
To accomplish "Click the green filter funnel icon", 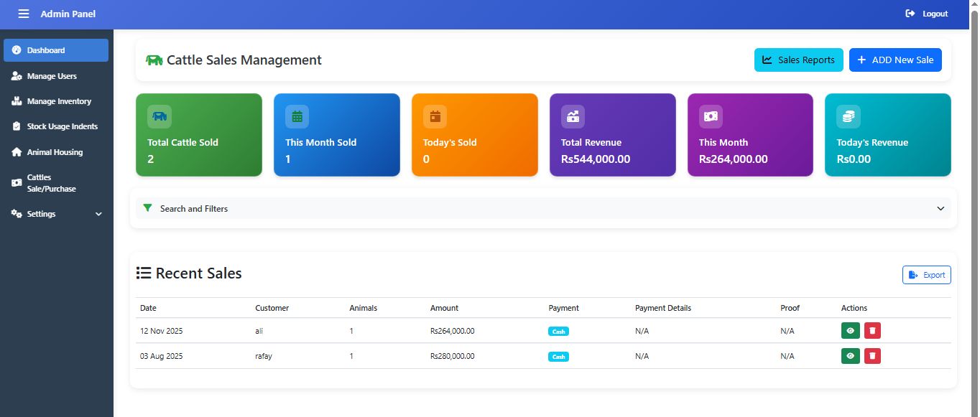I will coord(147,208).
